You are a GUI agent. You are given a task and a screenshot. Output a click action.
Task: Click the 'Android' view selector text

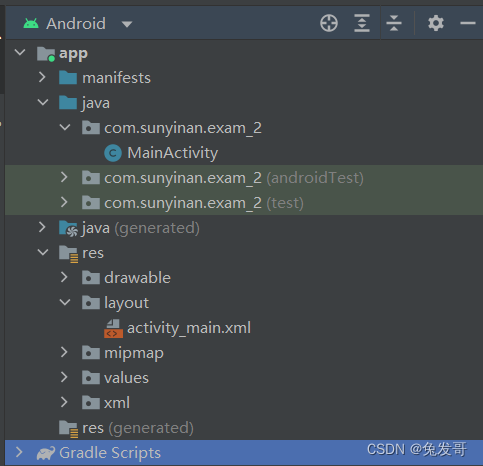coord(76,24)
